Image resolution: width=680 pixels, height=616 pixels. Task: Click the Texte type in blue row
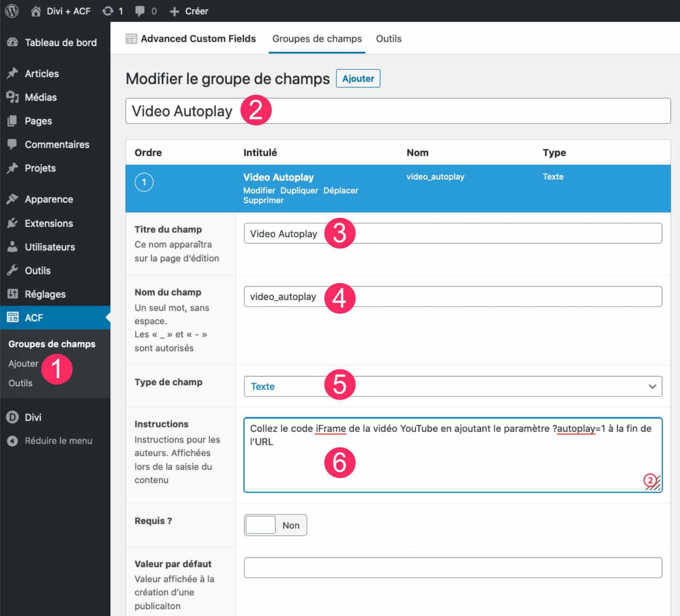(553, 177)
